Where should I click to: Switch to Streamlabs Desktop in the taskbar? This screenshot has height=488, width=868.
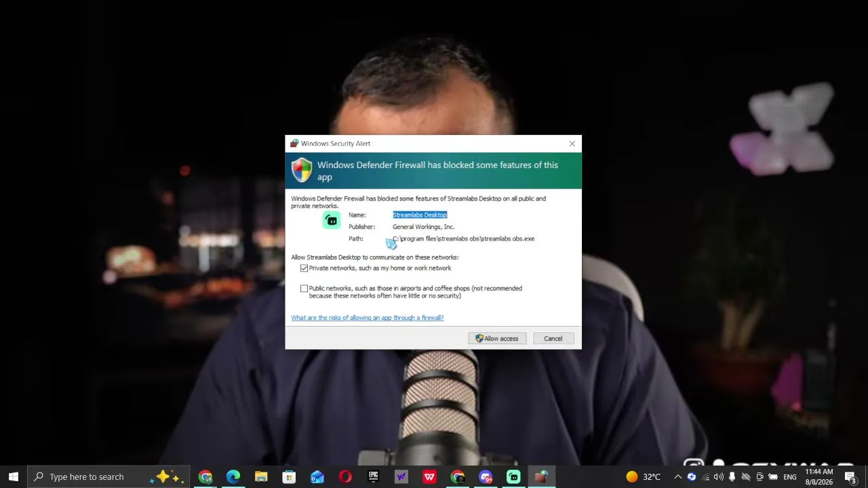click(513, 476)
